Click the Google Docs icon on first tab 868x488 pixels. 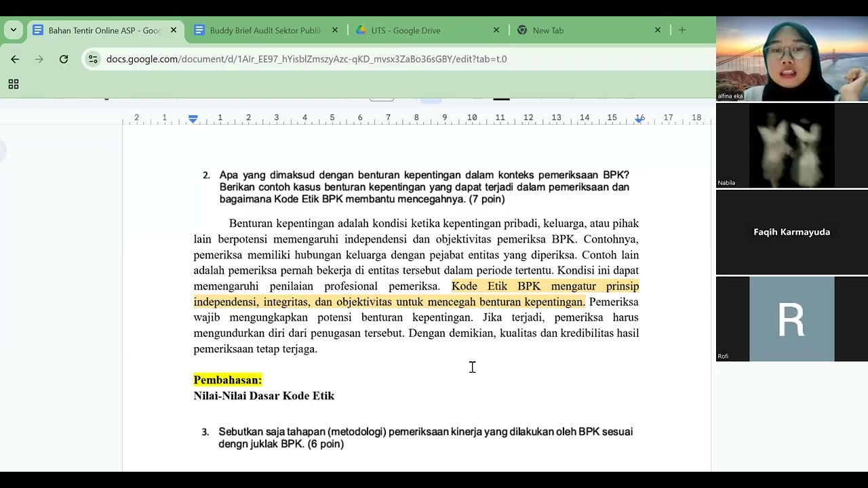(38, 30)
